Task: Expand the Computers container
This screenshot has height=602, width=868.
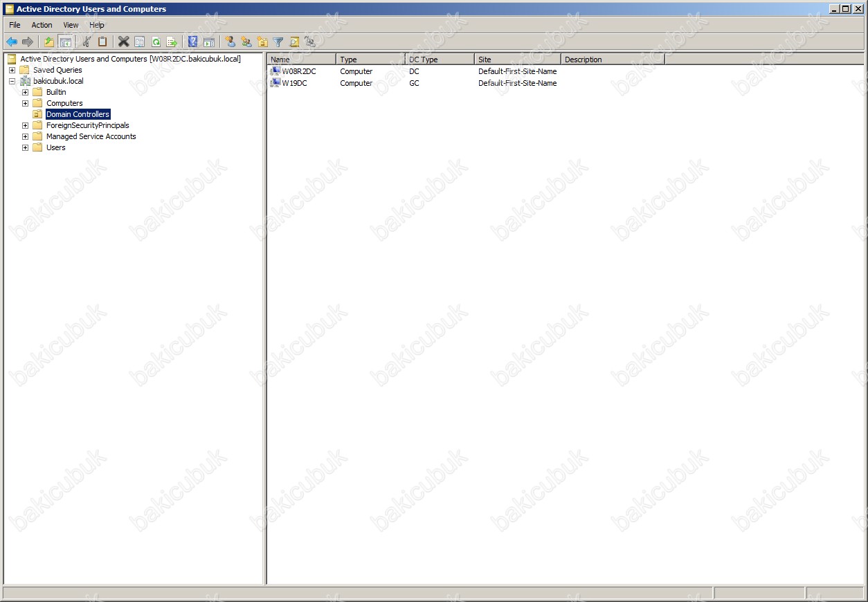Action: (25, 103)
